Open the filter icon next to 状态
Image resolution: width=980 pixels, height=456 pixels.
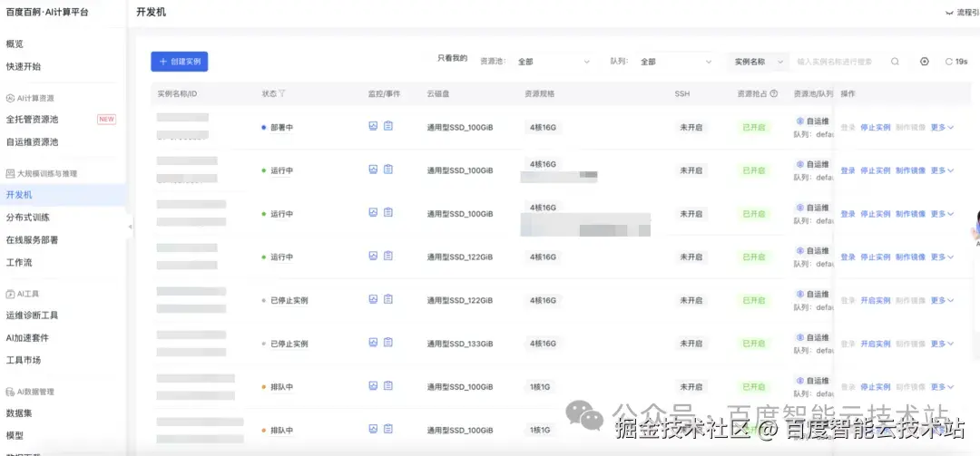point(282,93)
